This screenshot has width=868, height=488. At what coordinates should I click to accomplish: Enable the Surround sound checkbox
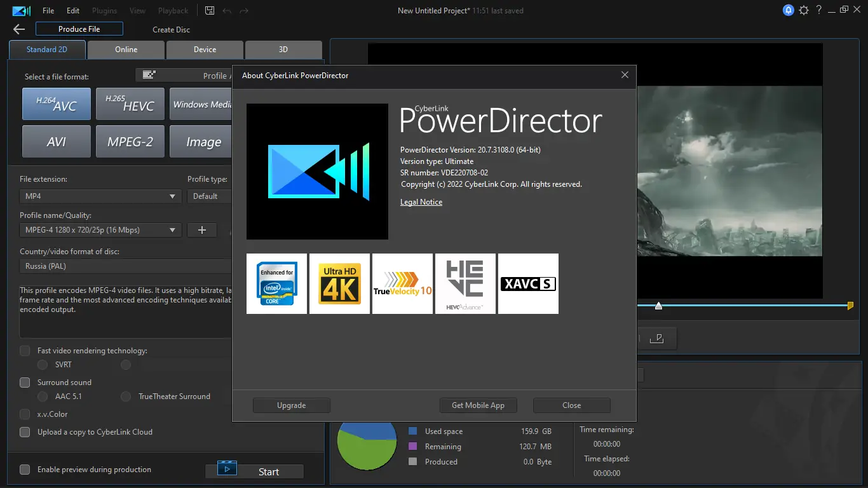pyautogui.click(x=25, y=383)
